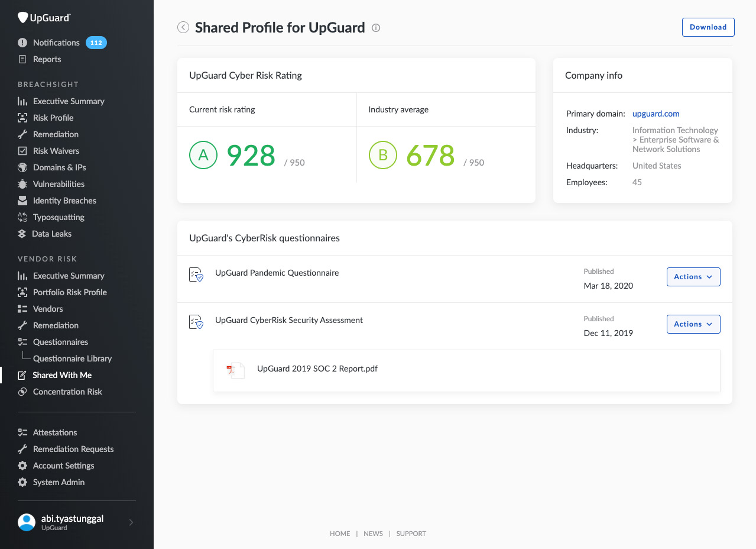Screen dimensions: 756x549
Task: Click the Dec 11, 2019 published date
Action: pos(608,333)
